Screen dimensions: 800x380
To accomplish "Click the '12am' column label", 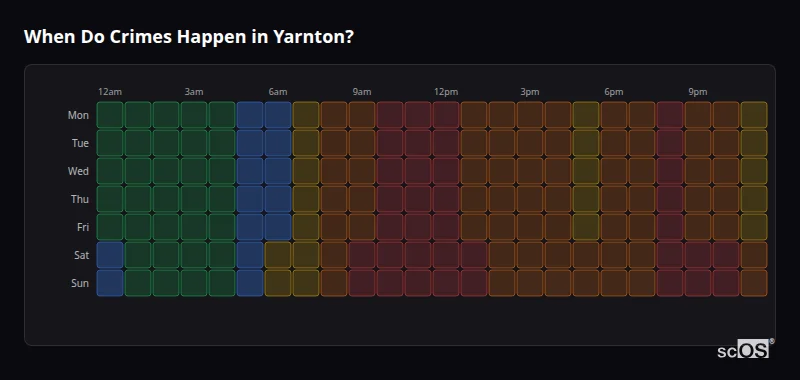I will click(x=110, y=92).
